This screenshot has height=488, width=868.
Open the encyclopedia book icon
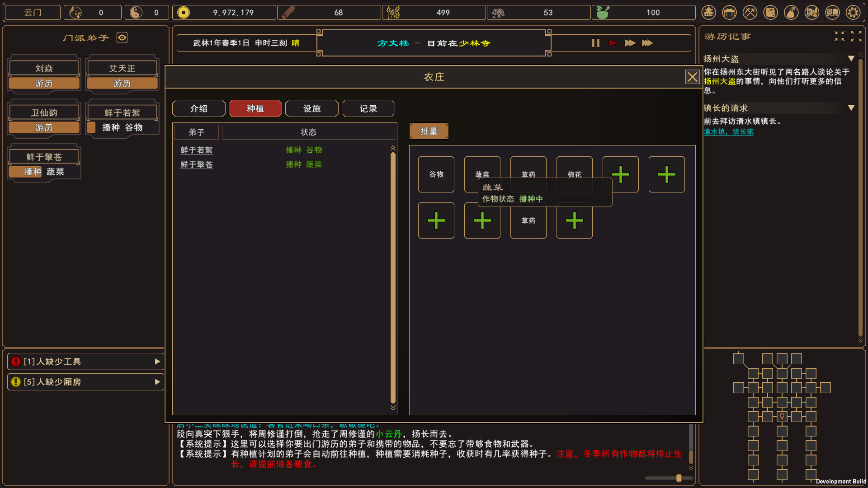832,12
